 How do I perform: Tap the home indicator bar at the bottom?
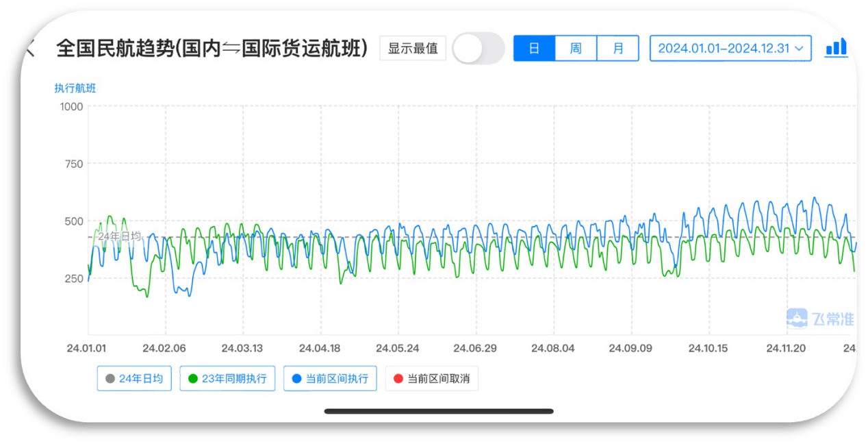point(439,411)
